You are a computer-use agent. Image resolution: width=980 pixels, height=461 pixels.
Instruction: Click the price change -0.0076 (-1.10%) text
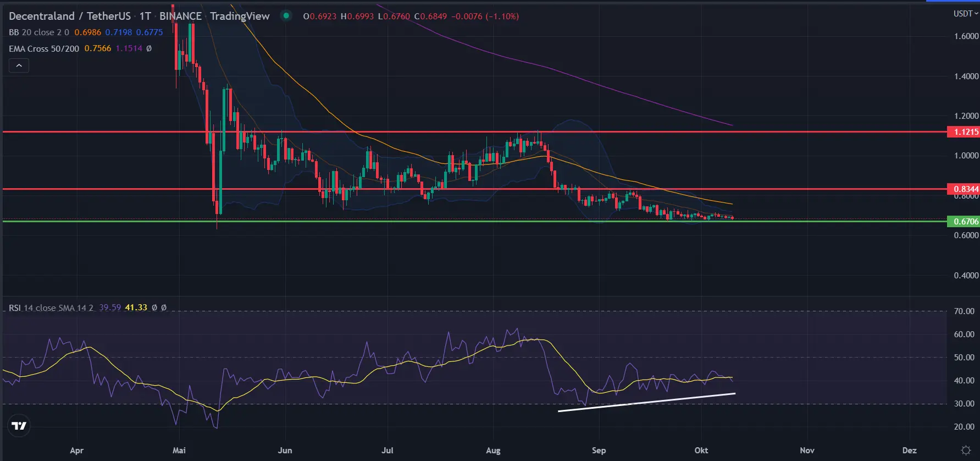pos(485,17)
